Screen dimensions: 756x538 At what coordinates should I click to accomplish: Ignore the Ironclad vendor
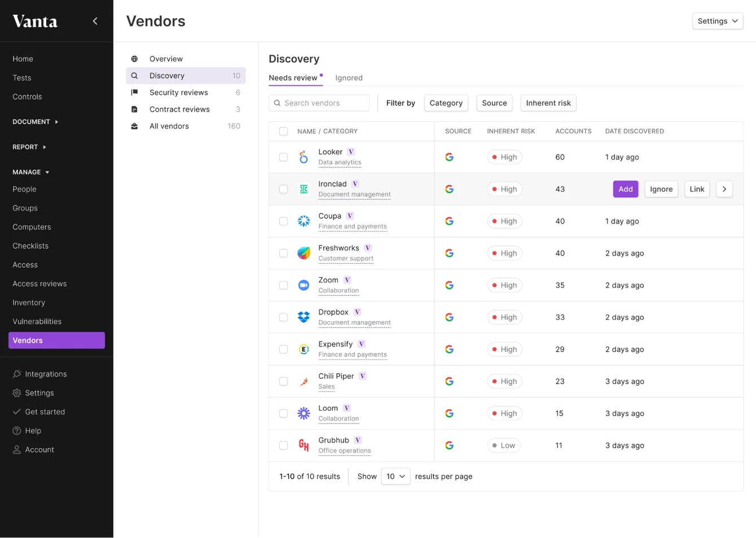[x=661, y=189]
